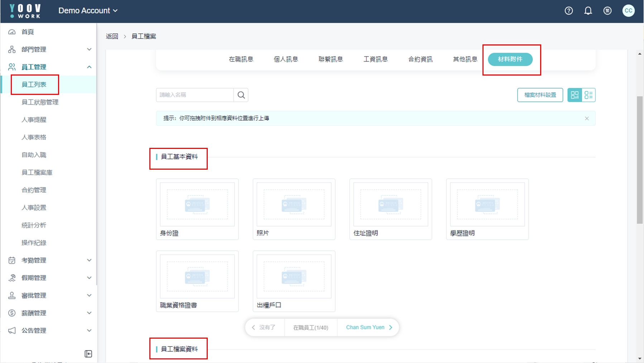Switch to grid view layout
644x363 pixels.
[575, 95]
